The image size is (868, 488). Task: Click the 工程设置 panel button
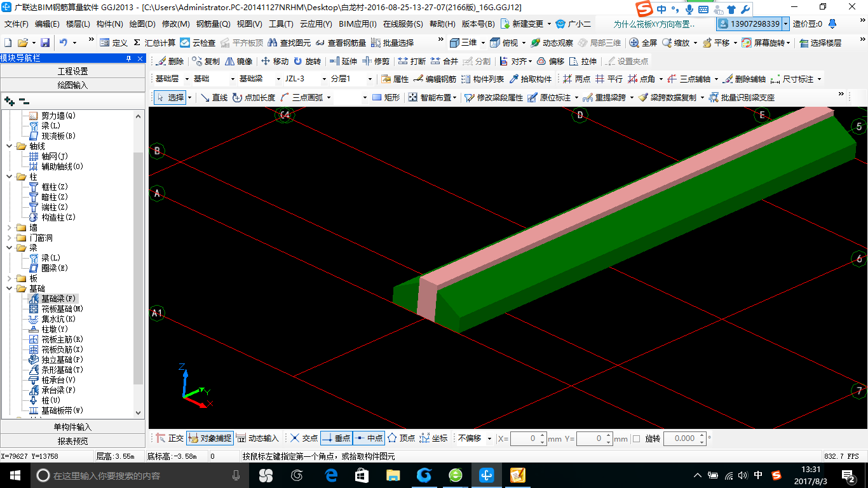click(72, 71)
